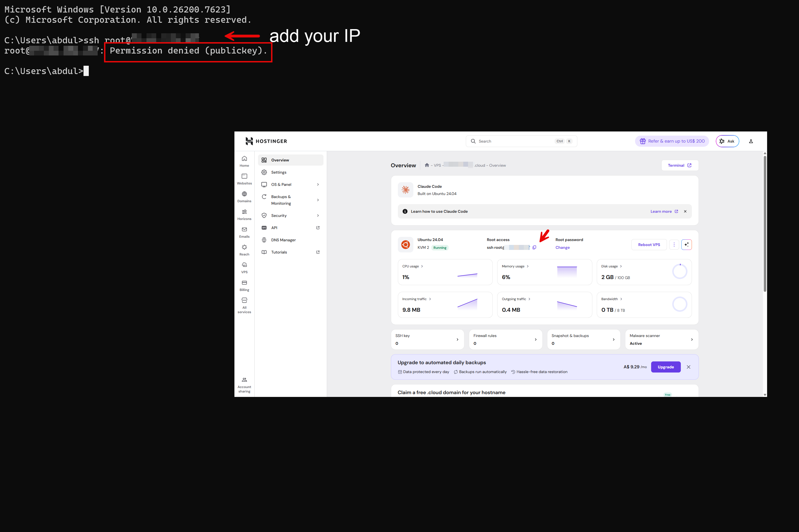
Task: Open VPS in the left sidebar
Action: point(244,268)
